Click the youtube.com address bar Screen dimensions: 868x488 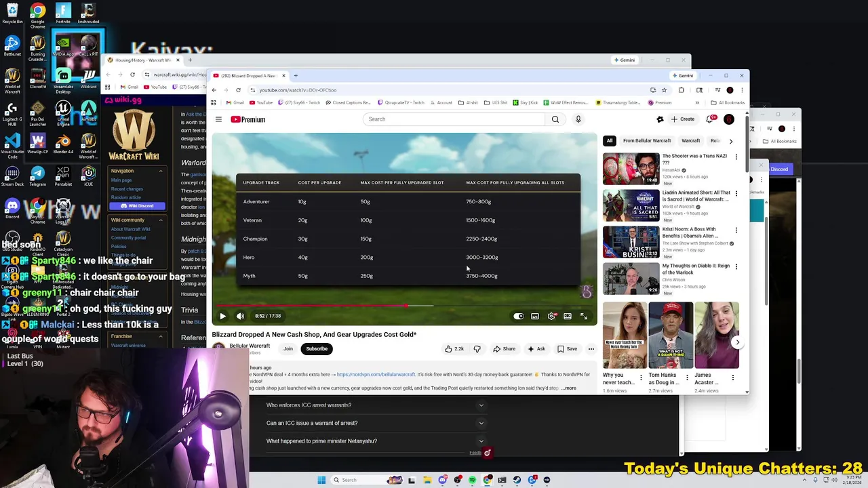click(x=448, y=90)
